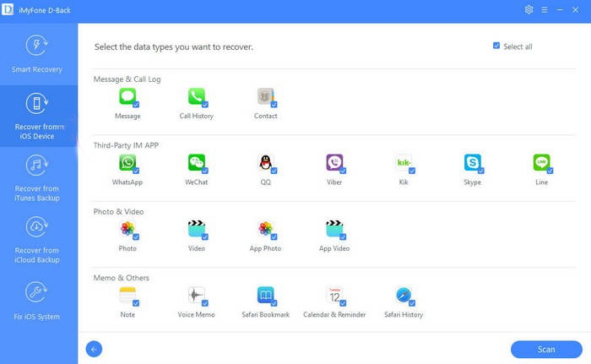Select the WhatsApp icon
The height and width of the screenshot is (364, 591).
coord(127,162)
